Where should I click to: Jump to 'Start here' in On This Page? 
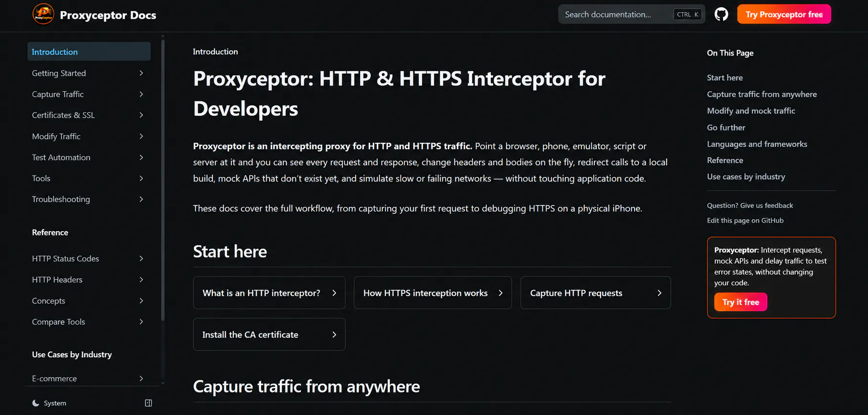coord(725,78)
